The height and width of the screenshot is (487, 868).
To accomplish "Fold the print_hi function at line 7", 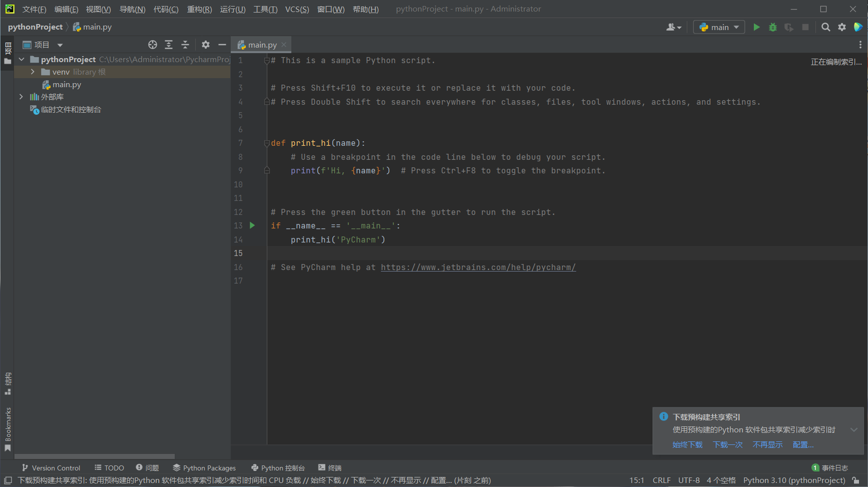I will (267, 143).
